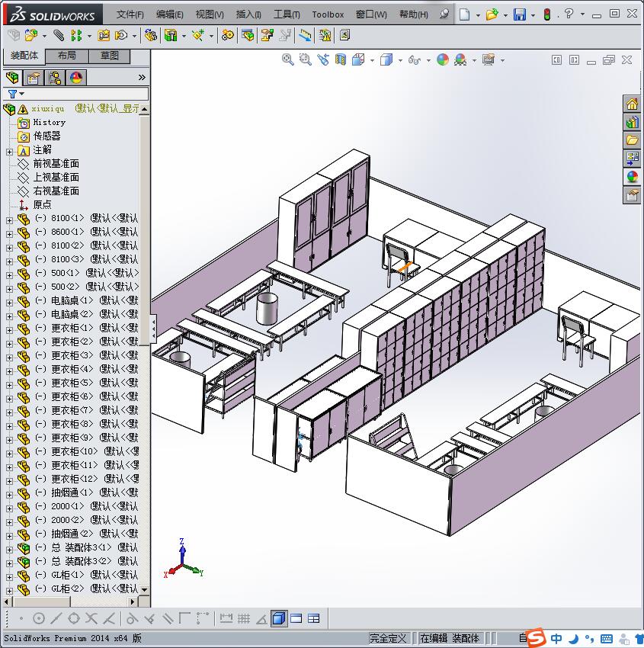The height and width of the screenshot is (648, 644).
Task: Click the Insert Components icon
Action: (31, 36)
